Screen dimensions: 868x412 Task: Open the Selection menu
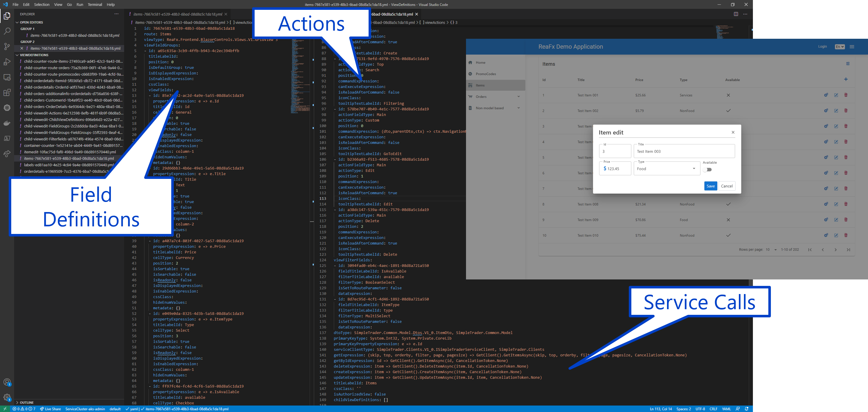click(x=42, y=4)
